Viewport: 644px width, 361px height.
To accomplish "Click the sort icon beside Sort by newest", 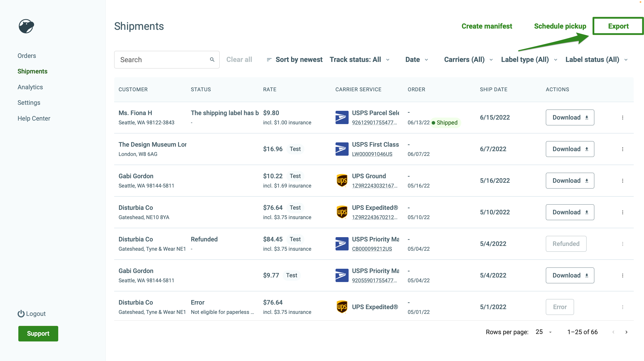I will [269, 60].
